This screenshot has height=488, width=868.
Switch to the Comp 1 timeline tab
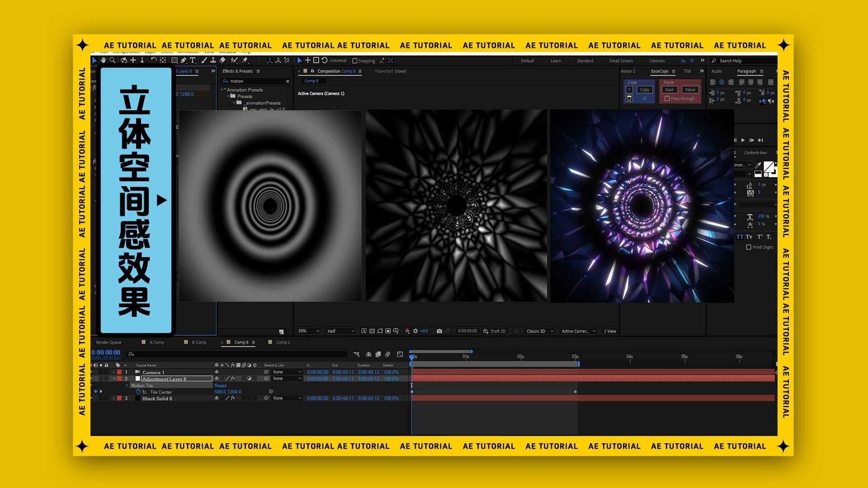tap(283, 343)
